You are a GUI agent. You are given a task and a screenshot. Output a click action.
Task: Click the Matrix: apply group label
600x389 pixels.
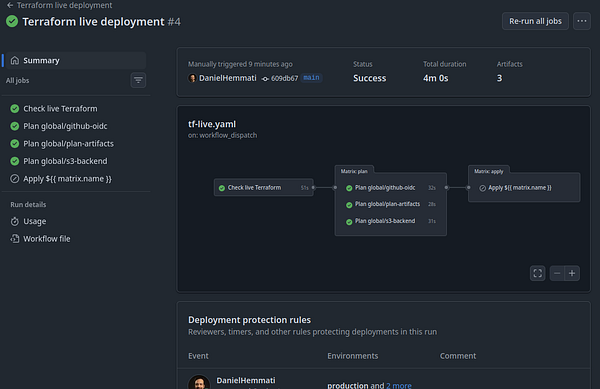pyautogui.click(x=489, y=171)
